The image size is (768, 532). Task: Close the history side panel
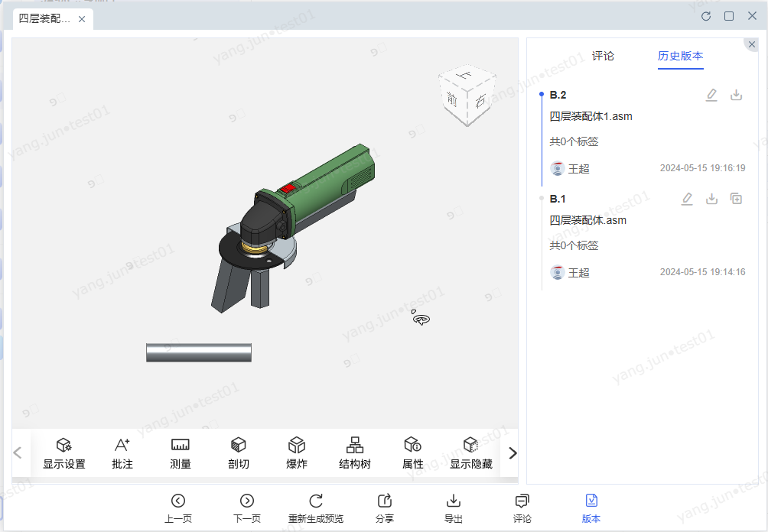click(x=752, y=44)
